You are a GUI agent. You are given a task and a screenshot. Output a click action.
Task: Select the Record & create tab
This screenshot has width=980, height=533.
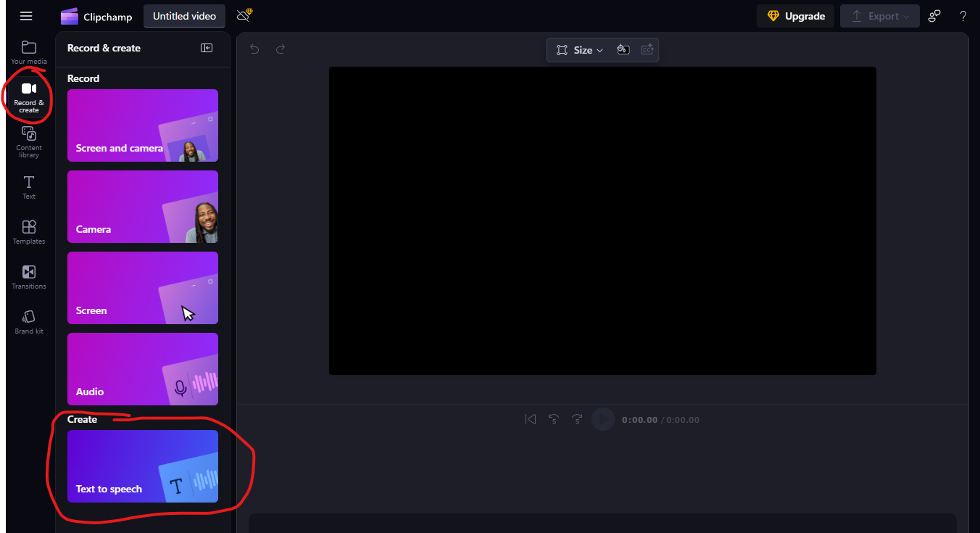pyautogui.click(x=29, y=96)
